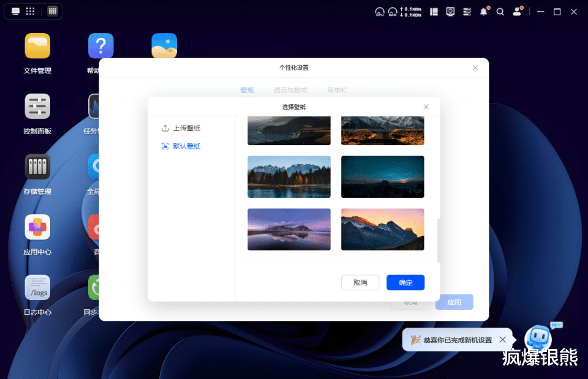588x379 pixels.
Task: Check the CPU usage gauge
Action: click(x=380, y=12)
